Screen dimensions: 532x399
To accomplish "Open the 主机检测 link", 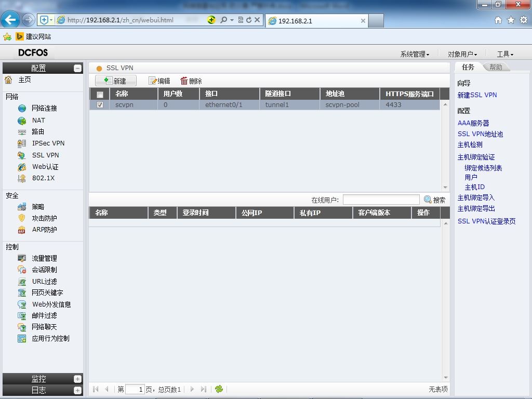I will 470,145.
